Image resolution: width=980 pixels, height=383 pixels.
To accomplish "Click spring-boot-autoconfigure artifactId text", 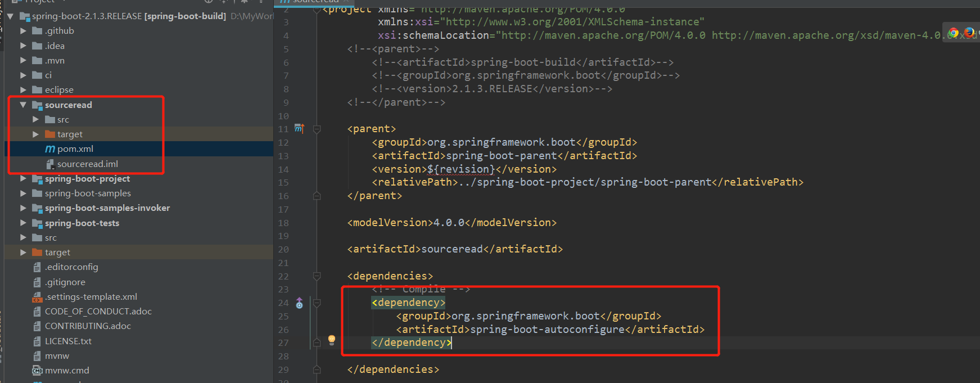I will coord(547,329).
